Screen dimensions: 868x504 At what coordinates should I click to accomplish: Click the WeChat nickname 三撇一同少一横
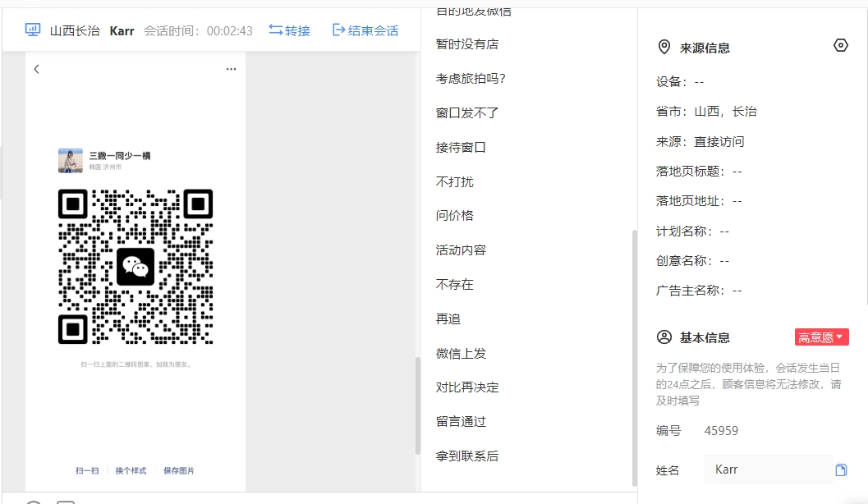point(120,155)
